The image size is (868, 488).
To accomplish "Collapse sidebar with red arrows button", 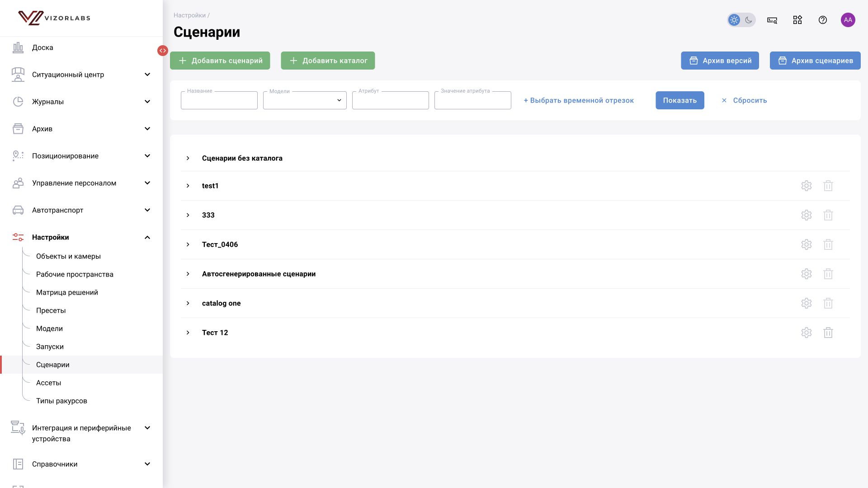I will coord(163,51).
